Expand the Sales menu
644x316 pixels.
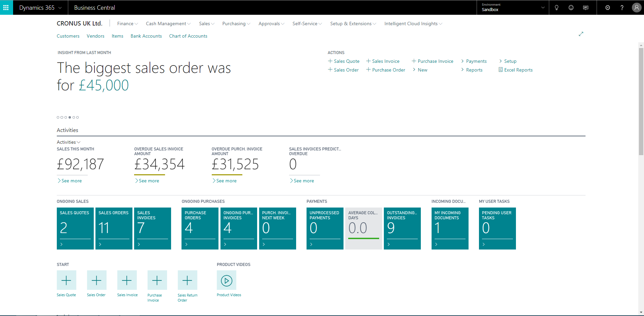pyautogui.click(x=207, y=24)
